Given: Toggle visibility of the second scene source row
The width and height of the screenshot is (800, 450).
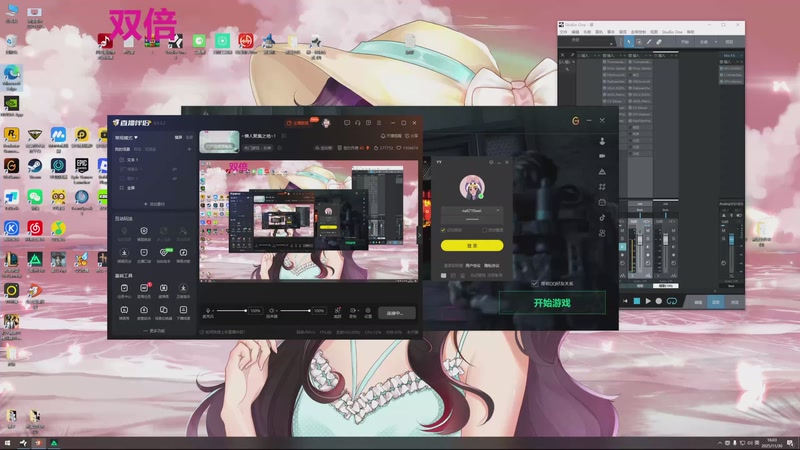Looking at the screenshot, I should (x=174, y=169).
